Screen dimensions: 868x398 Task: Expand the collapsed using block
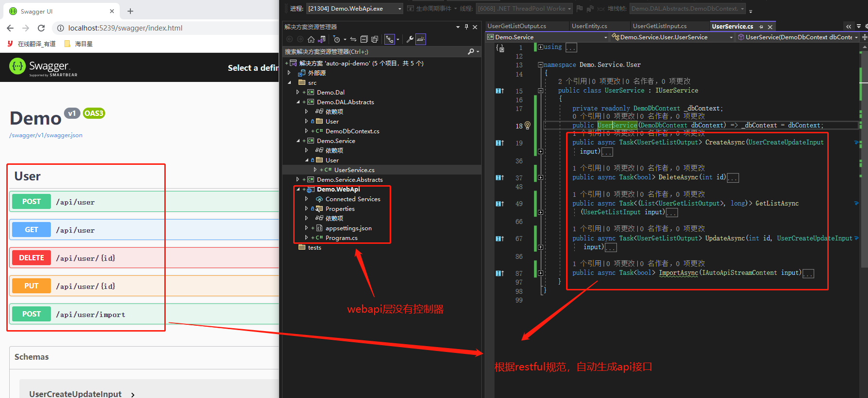[x=540, y=47]
